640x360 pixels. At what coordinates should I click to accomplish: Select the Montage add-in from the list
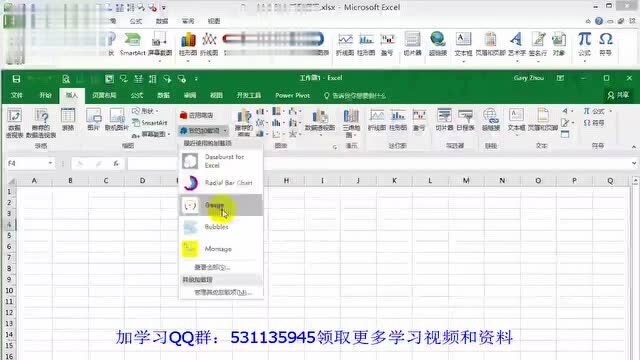point(221,249)
